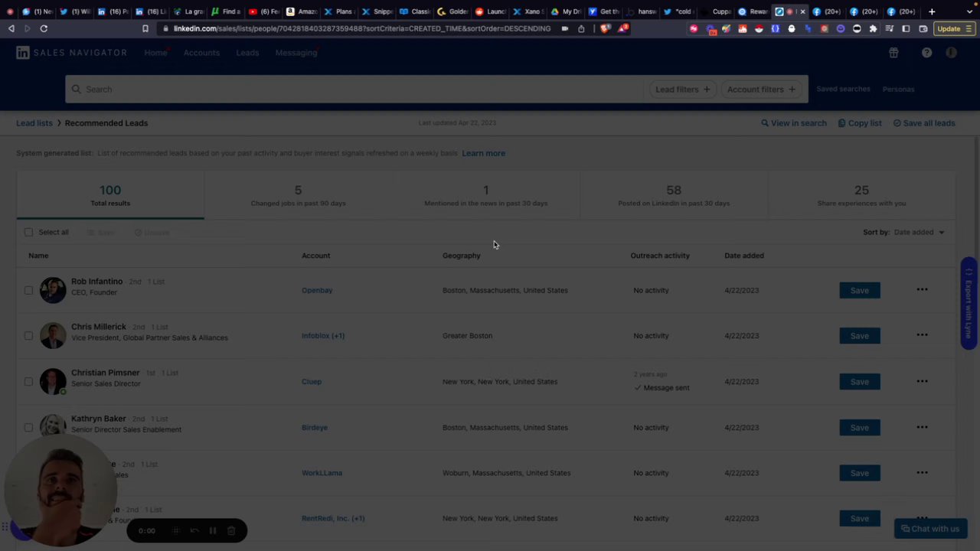Screen dimensions: 980x551
Task: Save Kathryn Baker as a lead
Action: (860, 427)
